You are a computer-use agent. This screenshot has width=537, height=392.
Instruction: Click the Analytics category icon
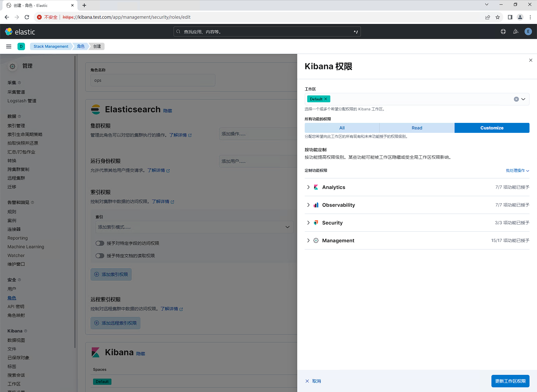point(316,187)
